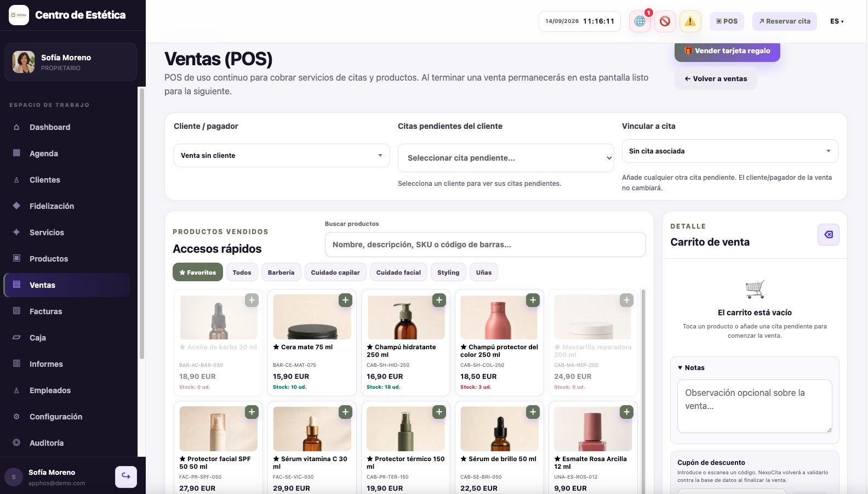Click the 'Stock: 3 ud.' label
The image size is (868, 494).
[476, 387]
